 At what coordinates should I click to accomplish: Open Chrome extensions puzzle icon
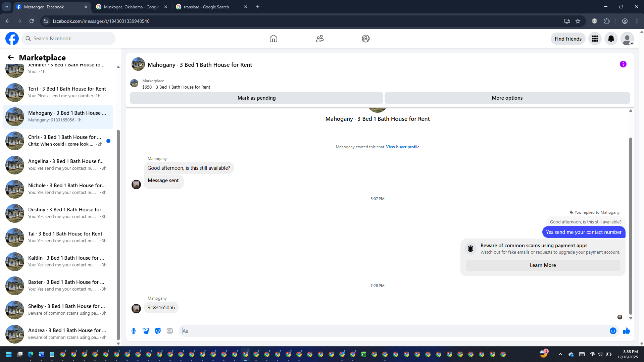(x=607, y=21)
